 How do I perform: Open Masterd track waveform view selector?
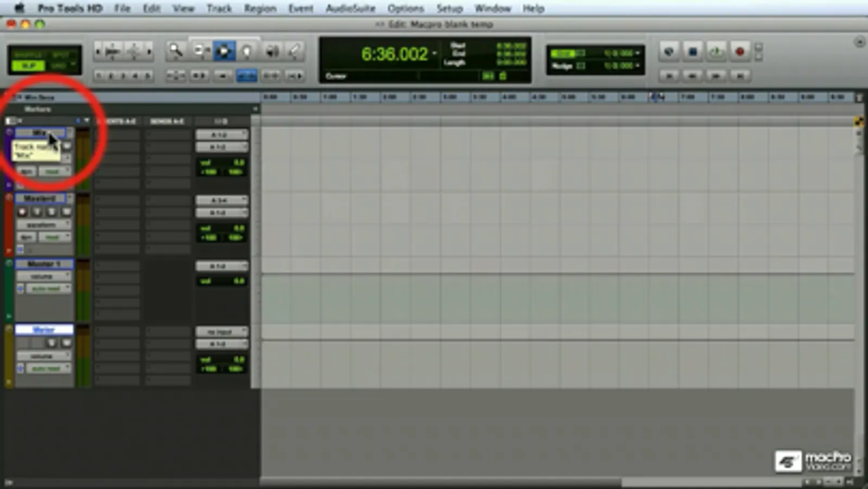[x=43, y=224]
